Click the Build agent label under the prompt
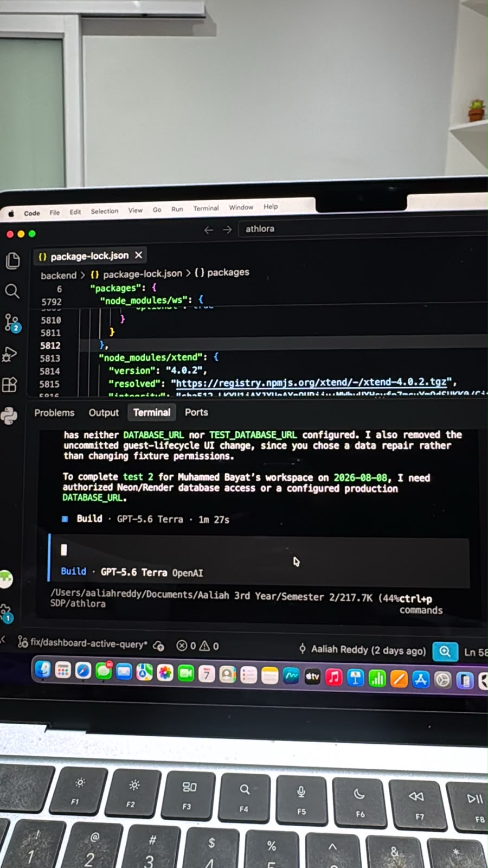 [73, 571]
